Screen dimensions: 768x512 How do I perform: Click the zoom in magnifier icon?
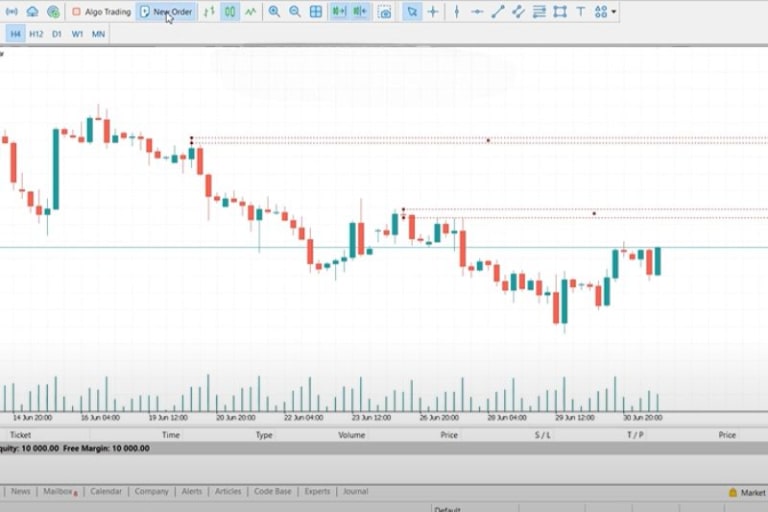[274, 12]
